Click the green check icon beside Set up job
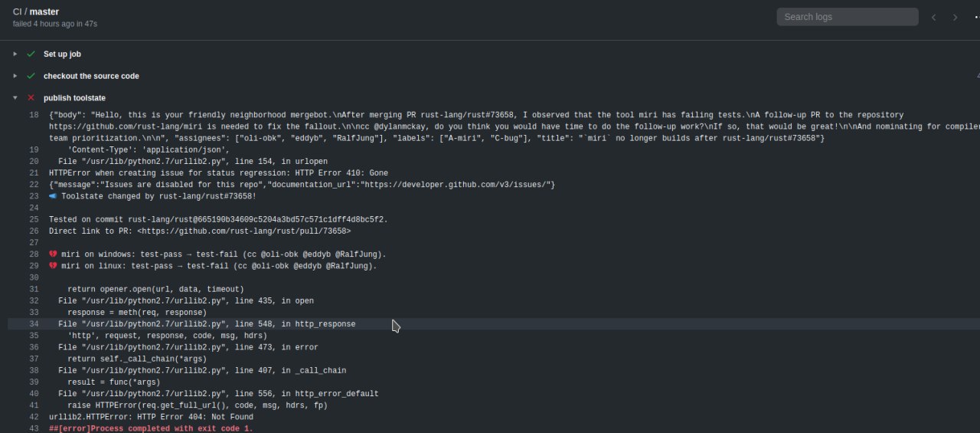980x433 pixels. click(31, 54)
